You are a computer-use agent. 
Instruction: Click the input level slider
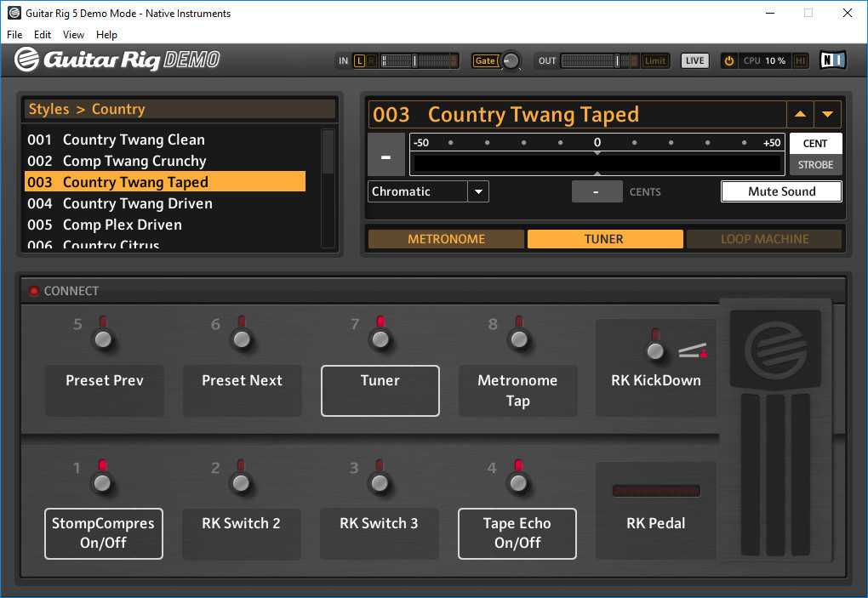coord(419,60)
